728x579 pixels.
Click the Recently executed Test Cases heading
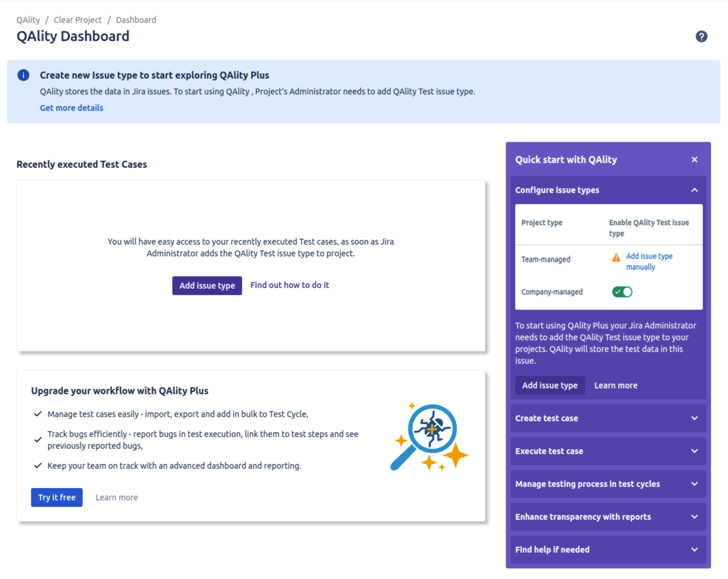point(82,164)
